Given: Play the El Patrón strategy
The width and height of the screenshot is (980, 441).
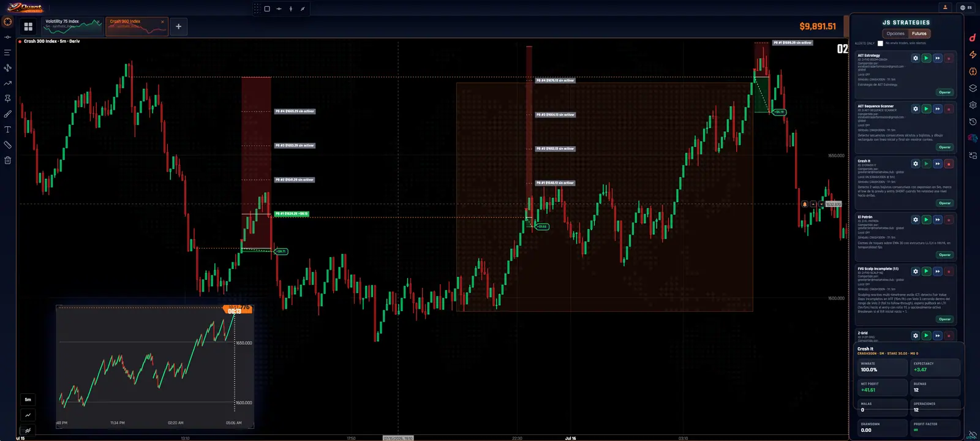Looking at the screenshot, I should click(926, 219).
